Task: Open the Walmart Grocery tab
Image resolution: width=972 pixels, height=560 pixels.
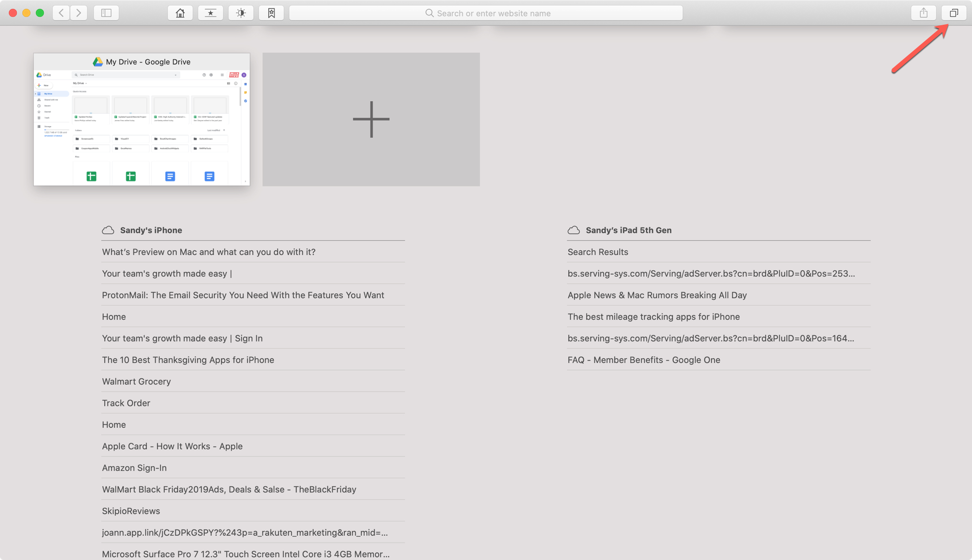Action: point(253,382)
